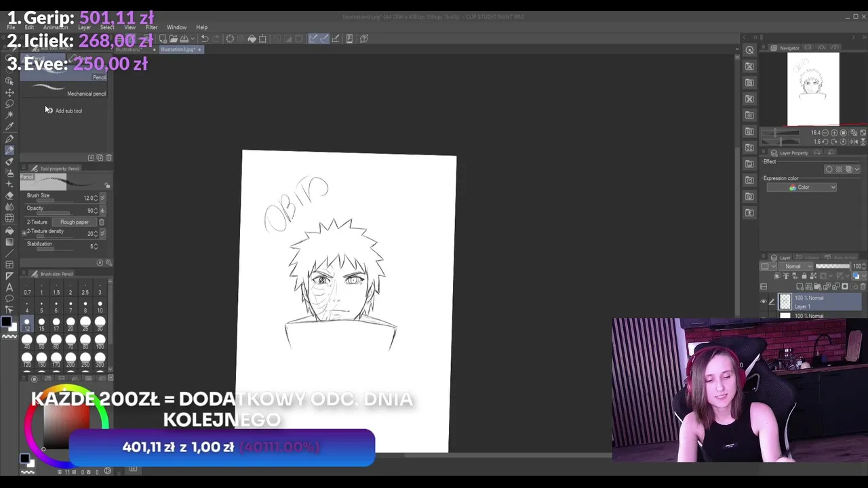Expand the 2-Texture density plus expander
This screenshot has height=488, width=868.
coord(24,233)
